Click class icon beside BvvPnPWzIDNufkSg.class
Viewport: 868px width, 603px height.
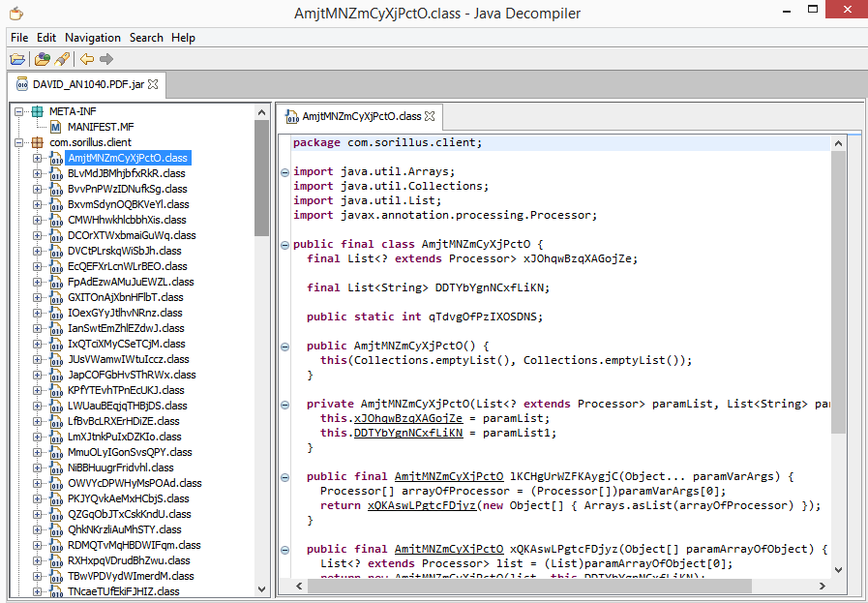click(x=56, y=189)
